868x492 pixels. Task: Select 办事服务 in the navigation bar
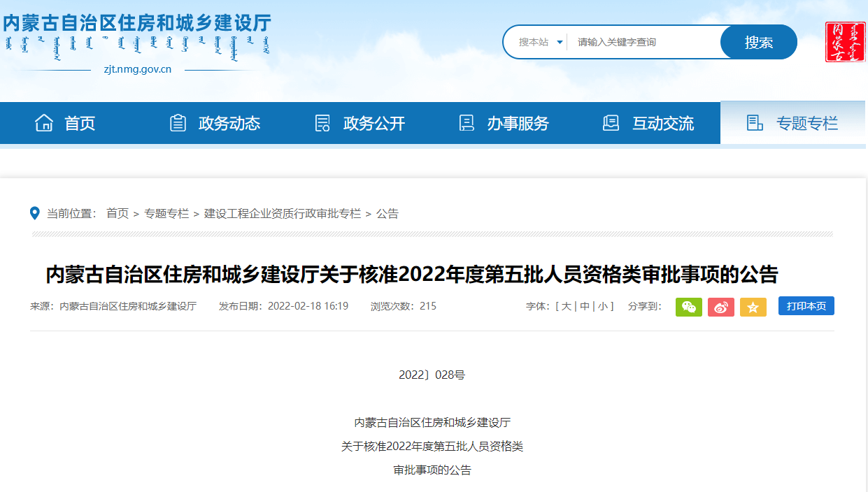pos(518,122)
